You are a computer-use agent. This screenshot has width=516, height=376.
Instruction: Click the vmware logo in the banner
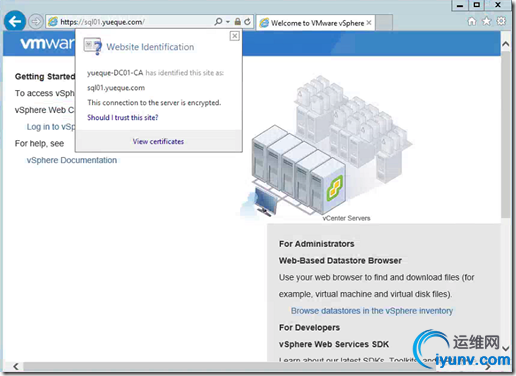pyautogui.click(x=48, y=44)
